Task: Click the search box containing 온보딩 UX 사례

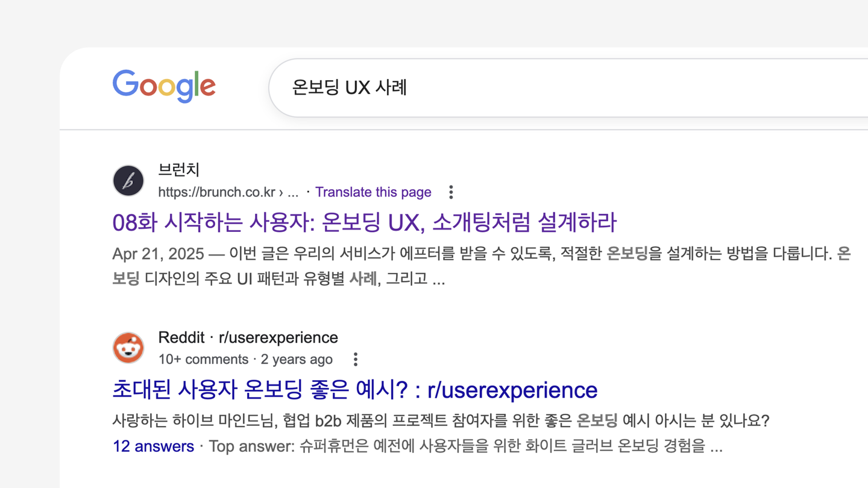Action: pos(542,88)
